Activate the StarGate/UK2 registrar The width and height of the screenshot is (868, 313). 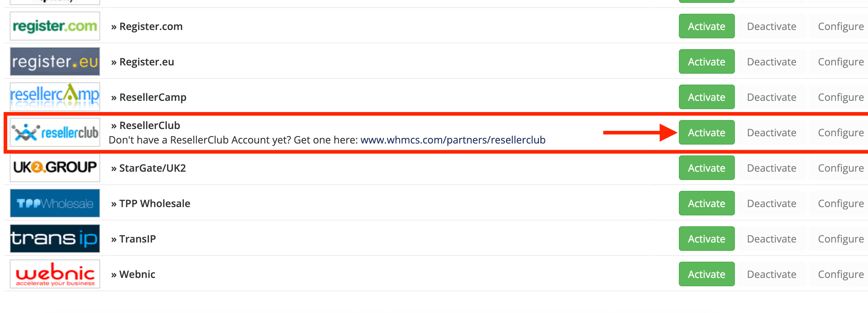pos(707,168)
